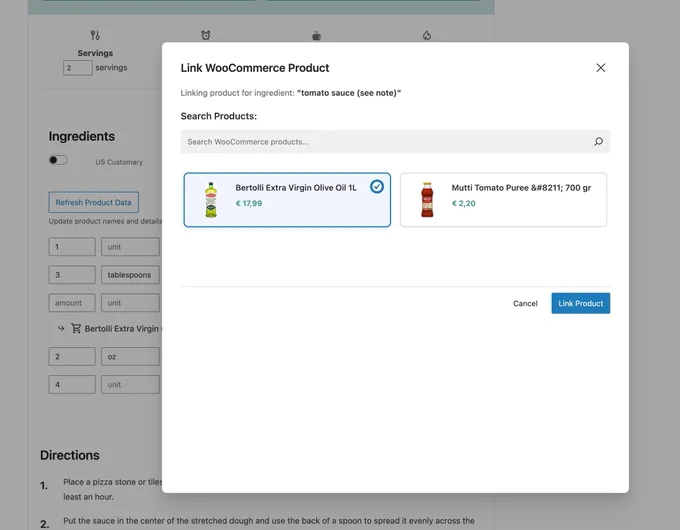Click the Servings fork and knife icon
Screen dimensions: 680x530
pyautogui.click(x=95, y=35)
